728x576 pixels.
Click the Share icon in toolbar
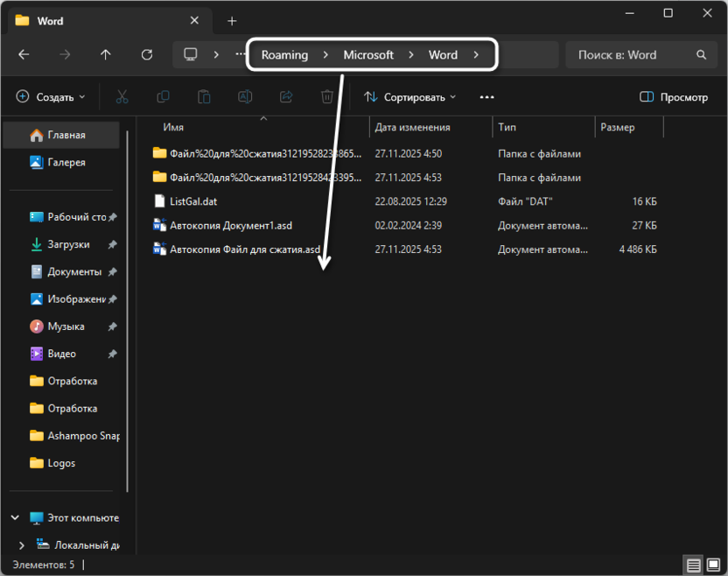click(x=286, y=97)
